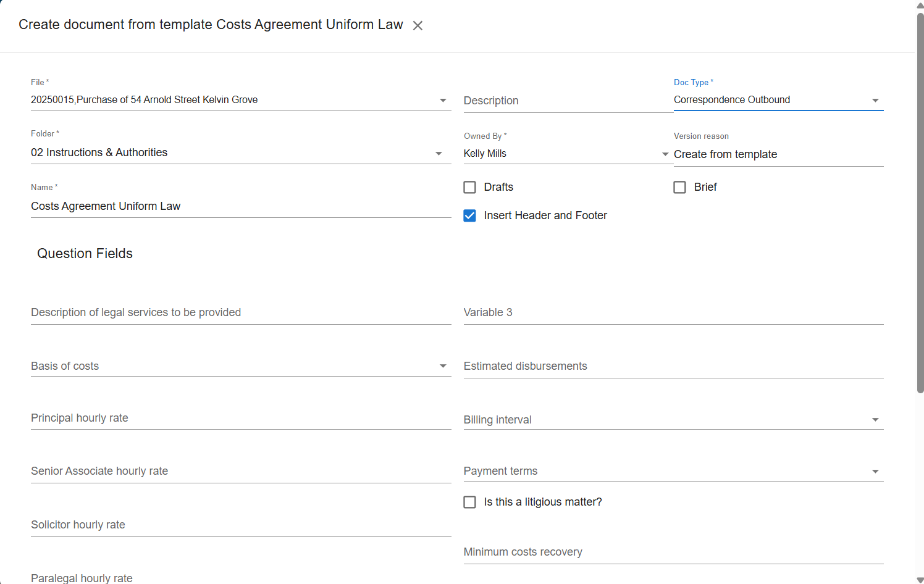Viewport: 924px width, 584px height.
Task: Open the Billing interval dropdown
Action: [x=875, y=419]
